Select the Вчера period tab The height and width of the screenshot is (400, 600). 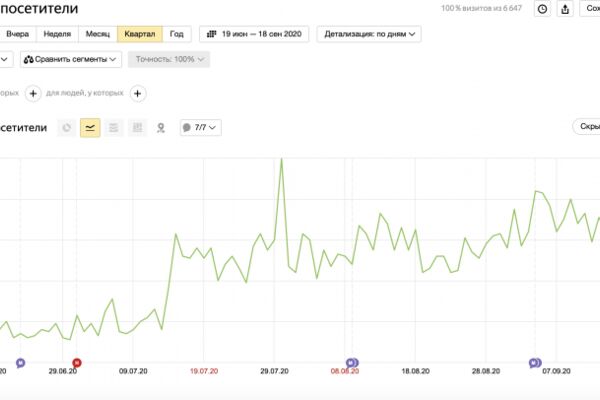click(x=18, y=34)
